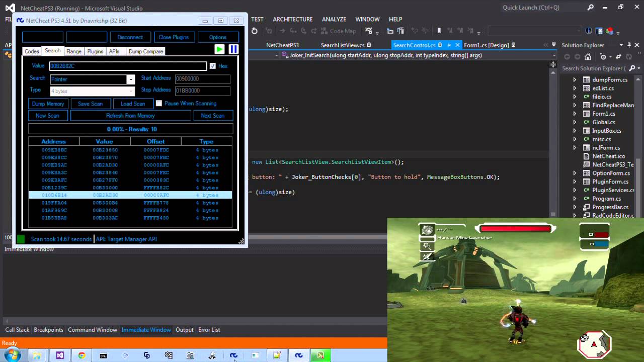
Task: Switch to the Range tab in NetCheat
Action: point(74,51)
